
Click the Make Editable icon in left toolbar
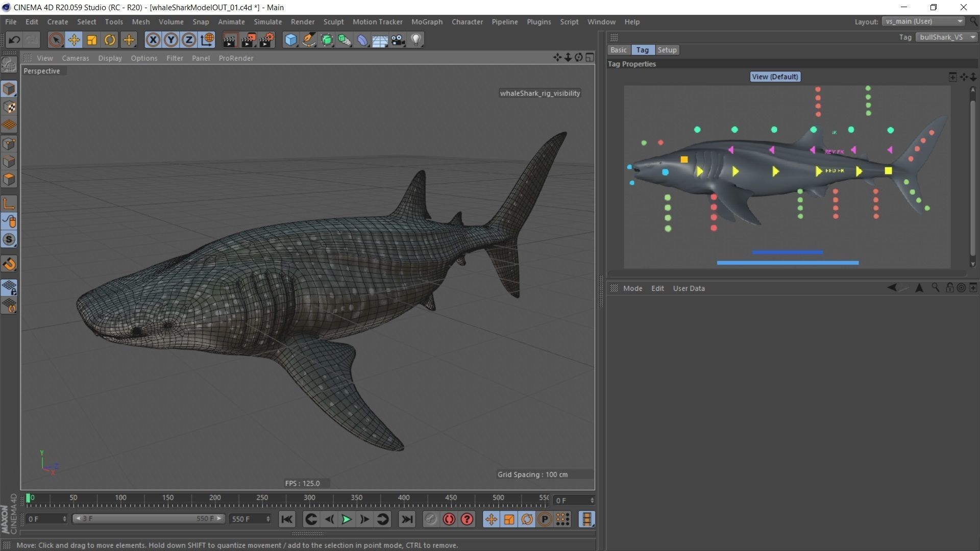coord(9,65)
